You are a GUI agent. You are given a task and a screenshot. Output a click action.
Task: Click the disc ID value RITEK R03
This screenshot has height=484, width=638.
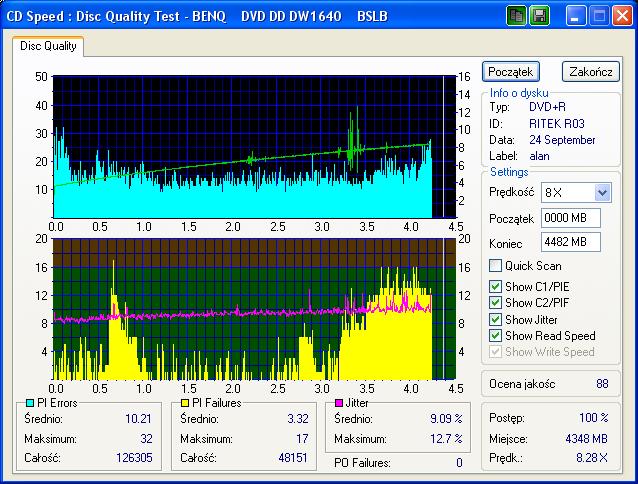[x=557, y=124]
